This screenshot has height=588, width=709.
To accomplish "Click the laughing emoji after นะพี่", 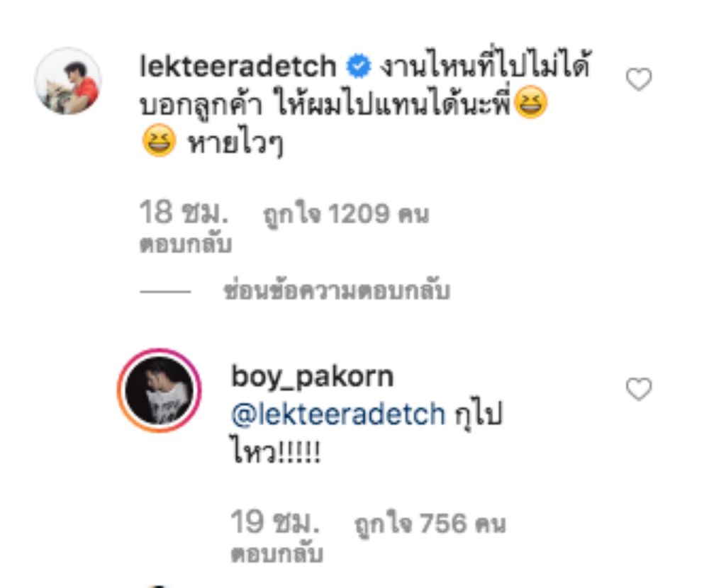I will 531,102.
